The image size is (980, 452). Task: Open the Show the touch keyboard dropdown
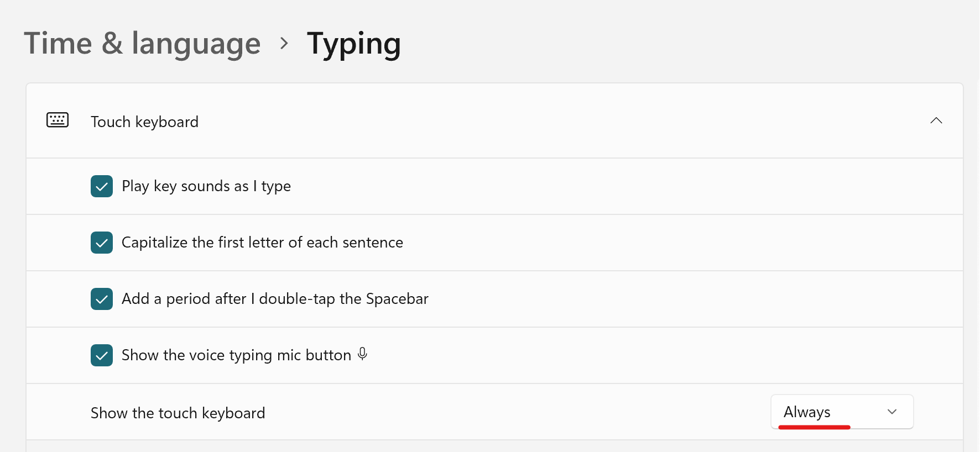(841, 412)
